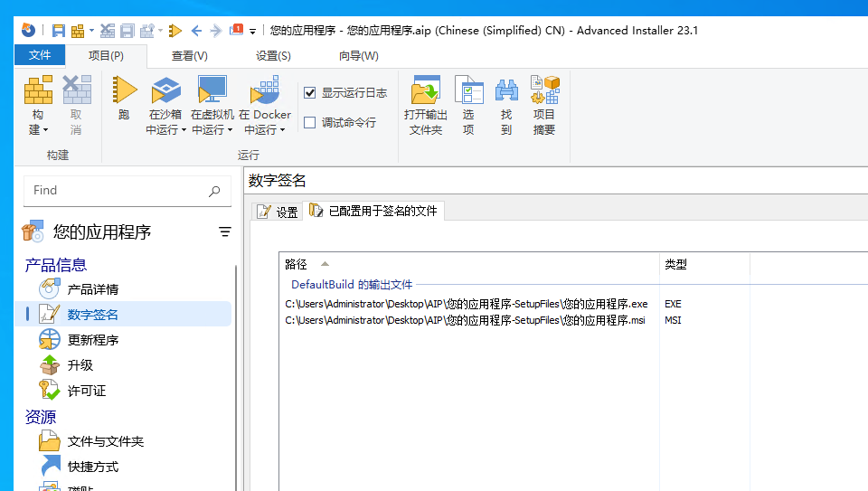Open the 许可证 page
Screen dimensions: 868x491
coord(87,391)
